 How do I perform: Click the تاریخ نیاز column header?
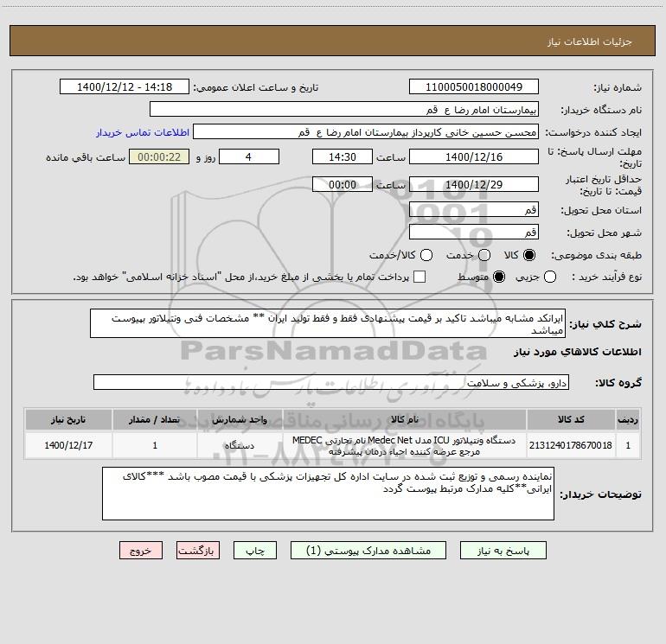click(x=68, y=419)
